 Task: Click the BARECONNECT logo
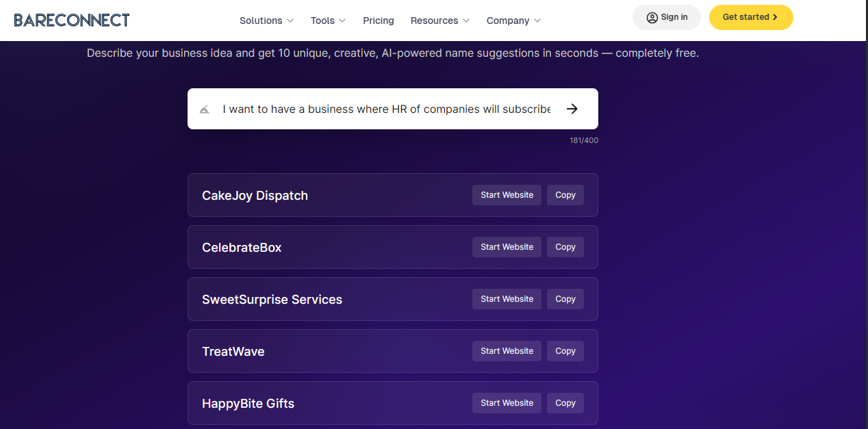pyautogui.click(x=71, y=20)
